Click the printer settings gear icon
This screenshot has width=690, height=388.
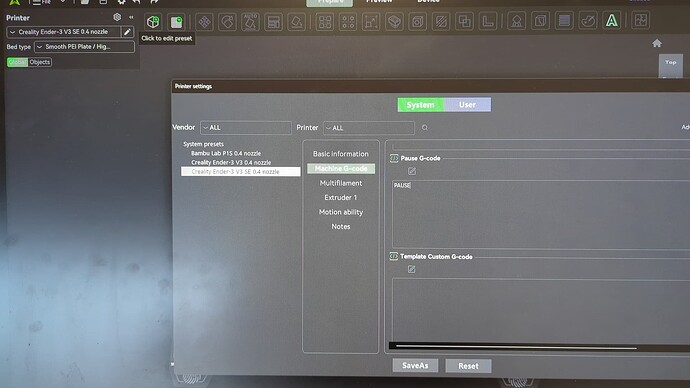[117, 17]
